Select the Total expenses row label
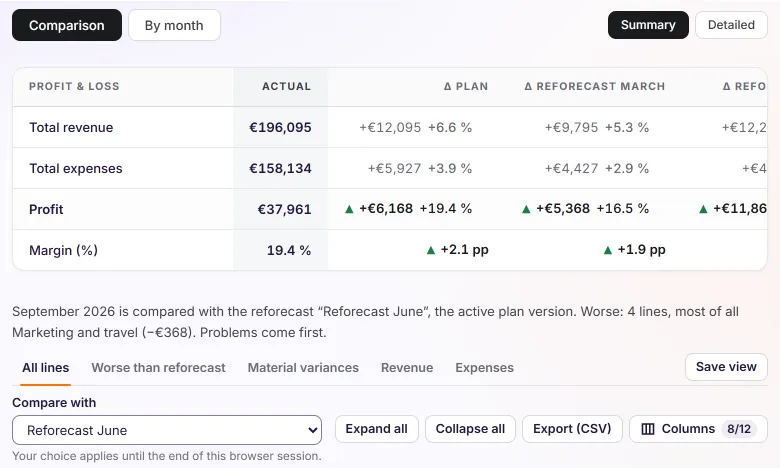This screenshot has width=780, height=468. 76,169
